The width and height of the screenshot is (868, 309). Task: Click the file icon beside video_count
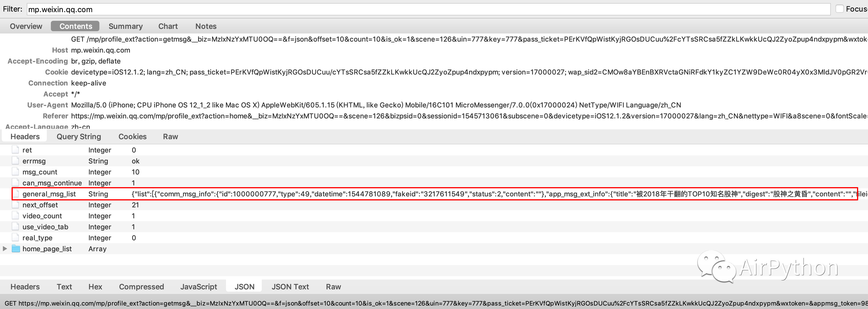click(16, 216)
